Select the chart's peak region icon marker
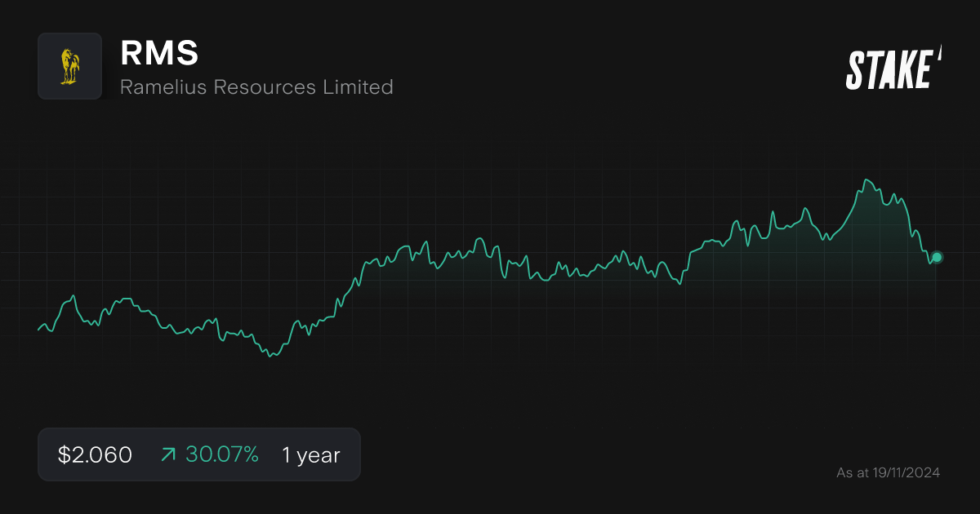 867,178
